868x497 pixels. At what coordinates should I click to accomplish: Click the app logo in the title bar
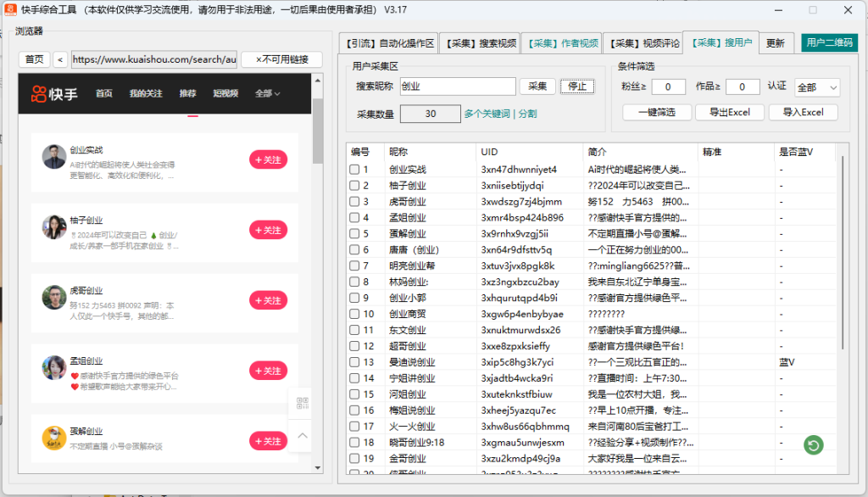[9, 11]
